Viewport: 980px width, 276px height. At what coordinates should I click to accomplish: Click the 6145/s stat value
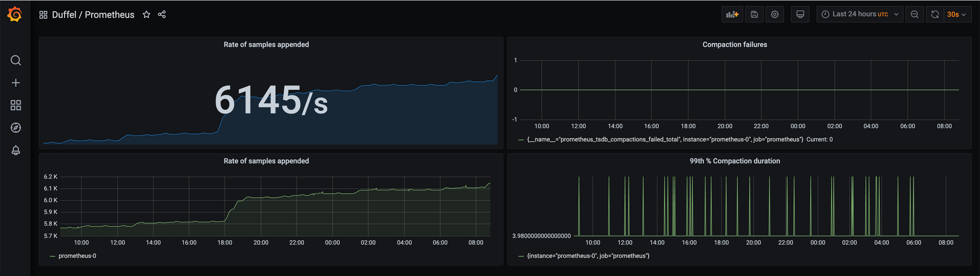click(x=271, y=100)
